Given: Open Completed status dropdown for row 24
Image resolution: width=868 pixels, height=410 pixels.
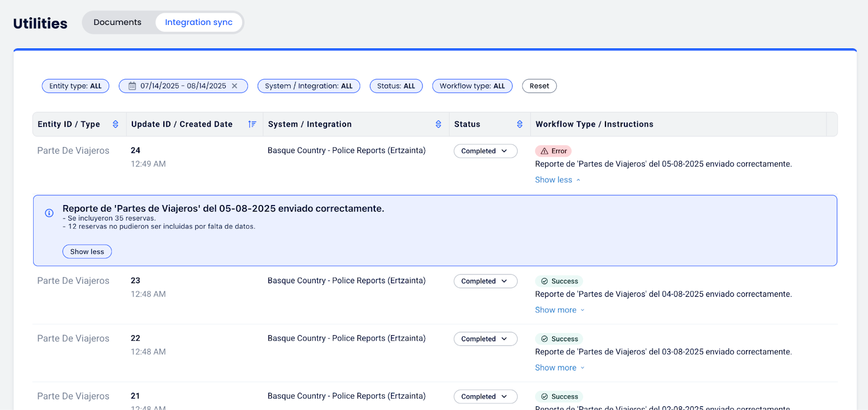Looking at the screenshot, I should click(x=485, y=151).
